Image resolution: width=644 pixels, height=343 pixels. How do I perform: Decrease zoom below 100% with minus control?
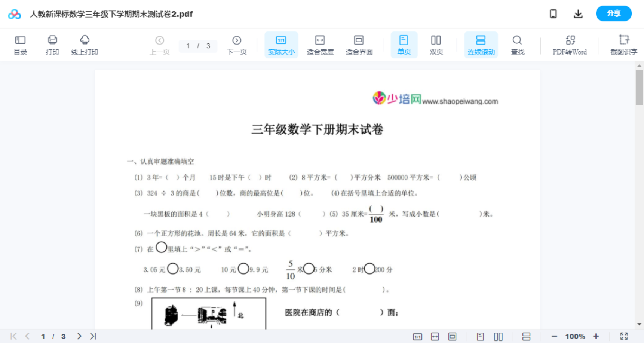click(555, 336)
